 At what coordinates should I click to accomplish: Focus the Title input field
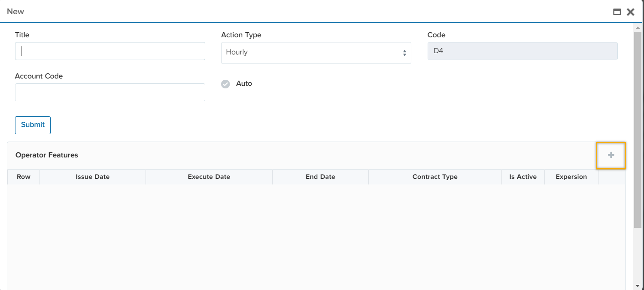110,51
